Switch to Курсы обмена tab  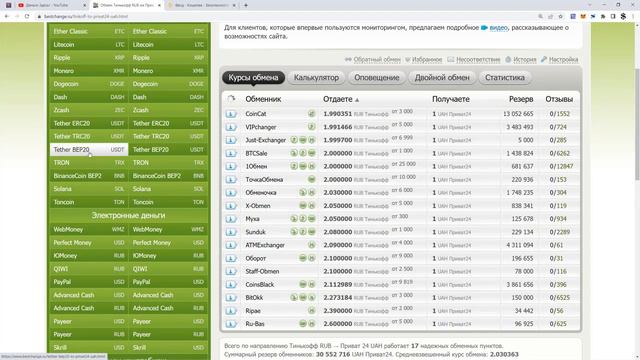(x=253, y=78)
